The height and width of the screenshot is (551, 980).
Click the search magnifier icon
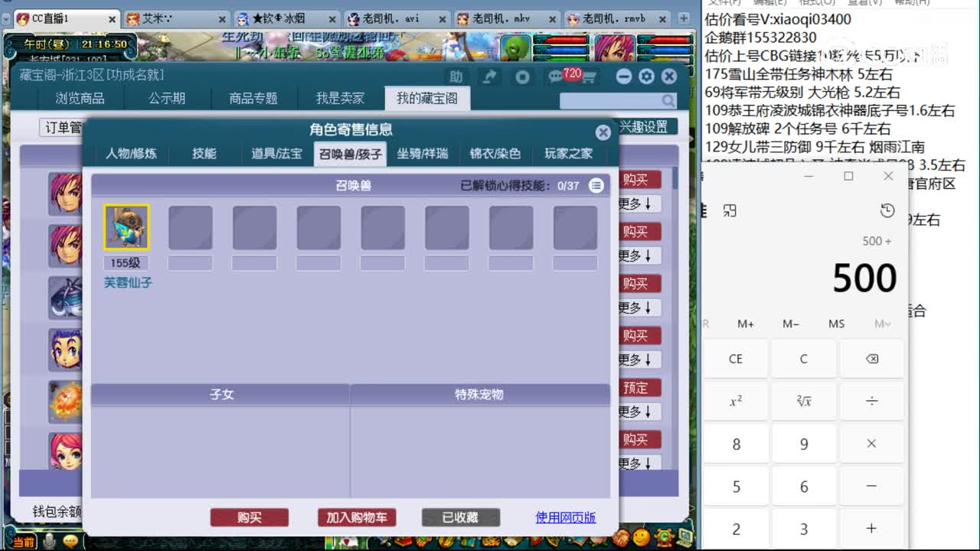tap(668, 100)
